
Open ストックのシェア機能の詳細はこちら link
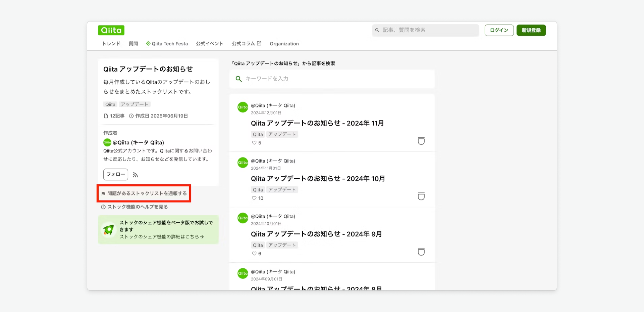pyautogui.click(x=162, y=237)
